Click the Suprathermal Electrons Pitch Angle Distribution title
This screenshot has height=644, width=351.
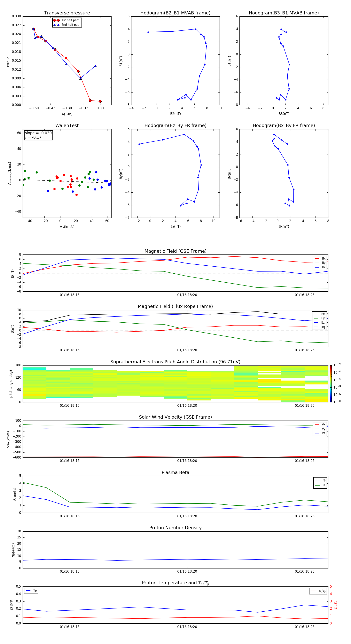175,362
